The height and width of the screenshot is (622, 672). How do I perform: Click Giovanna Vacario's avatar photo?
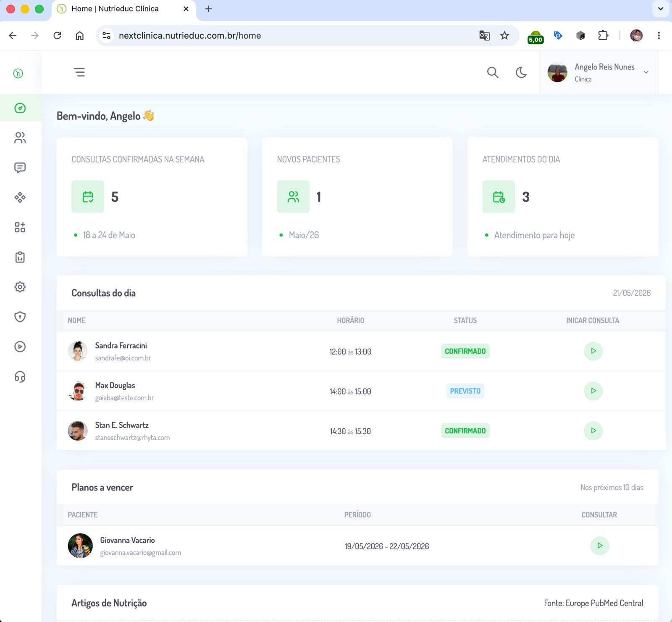(x=80, y=546)
